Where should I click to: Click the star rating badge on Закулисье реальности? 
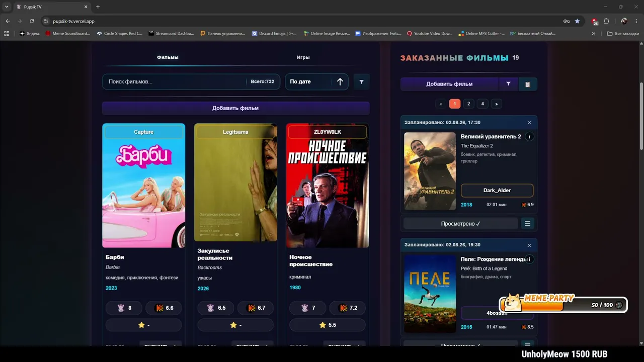235,325
